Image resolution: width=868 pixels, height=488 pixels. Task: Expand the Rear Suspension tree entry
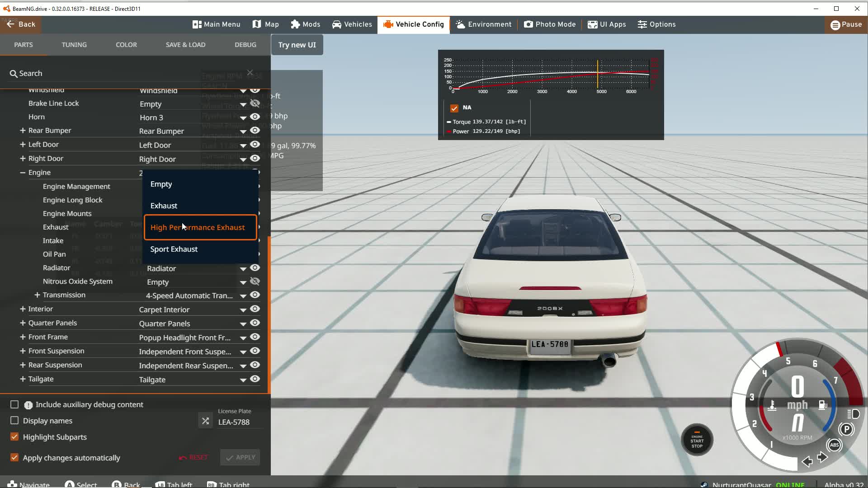point(23,365)
